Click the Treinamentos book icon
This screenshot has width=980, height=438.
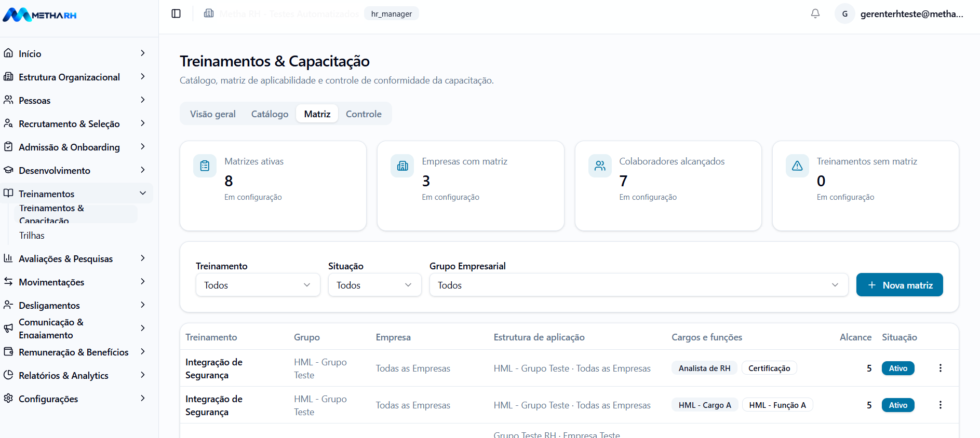8,193
